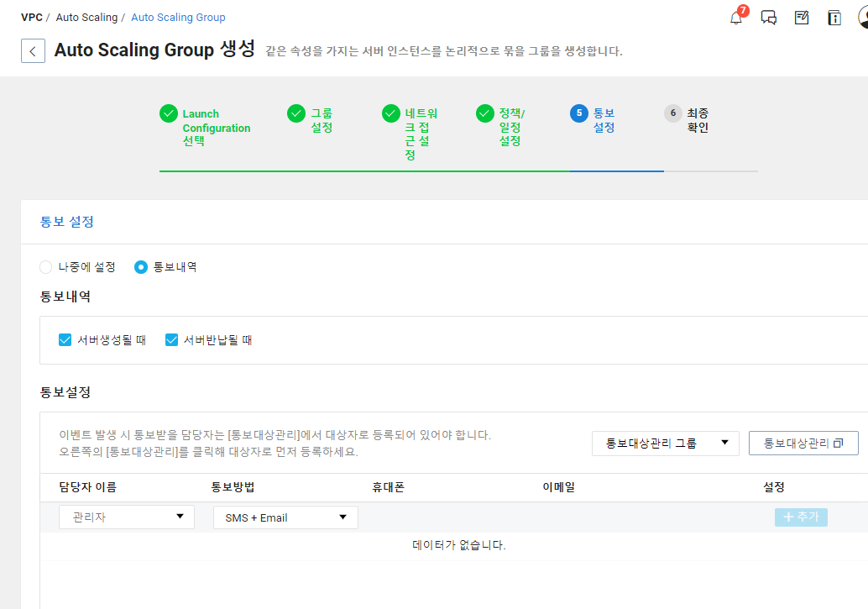The height and width of the screenshot is (609, 868).
Task: Click the step 6 최종 확인 circle
Action: click(673, 113)
